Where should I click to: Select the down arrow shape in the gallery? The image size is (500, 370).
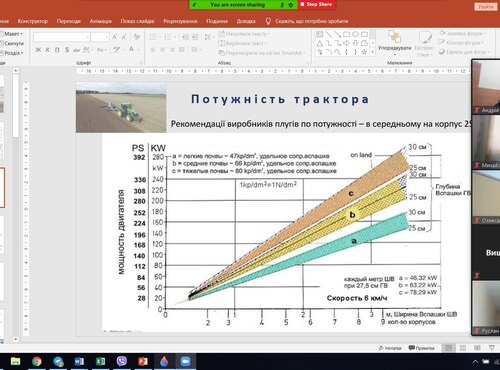point(356,43)
